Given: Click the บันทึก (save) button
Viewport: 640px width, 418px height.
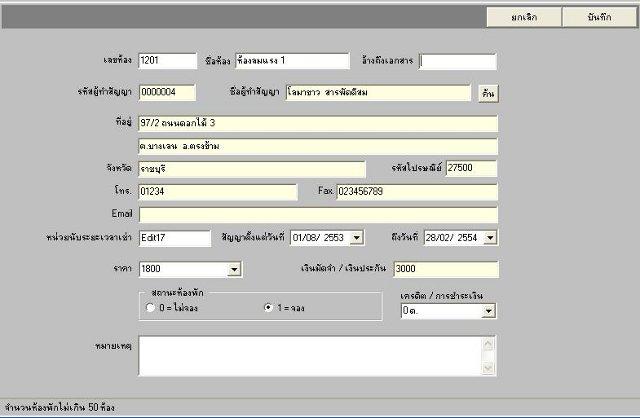Looking at the screenshot, I should (x=600, y=17).
